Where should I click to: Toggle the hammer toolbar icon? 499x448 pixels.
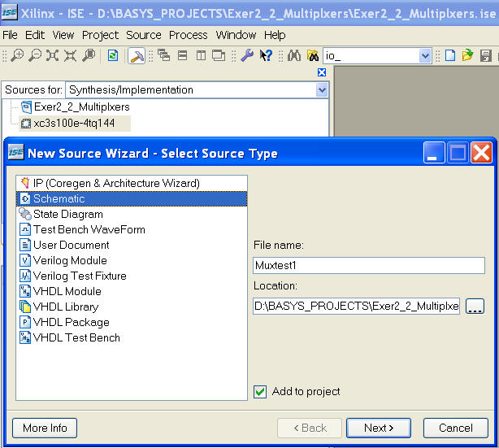pyautogui.click(x=137, y=56)
